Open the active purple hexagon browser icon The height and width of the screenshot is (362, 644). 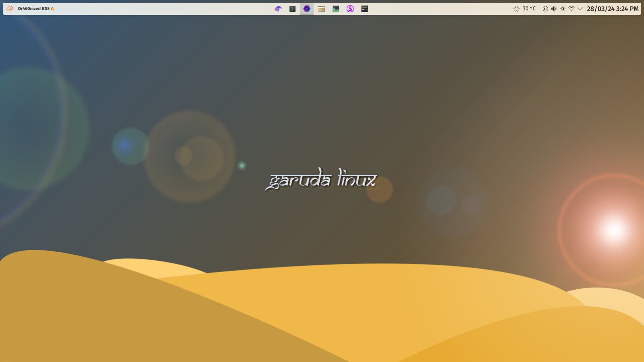(307, 9)
